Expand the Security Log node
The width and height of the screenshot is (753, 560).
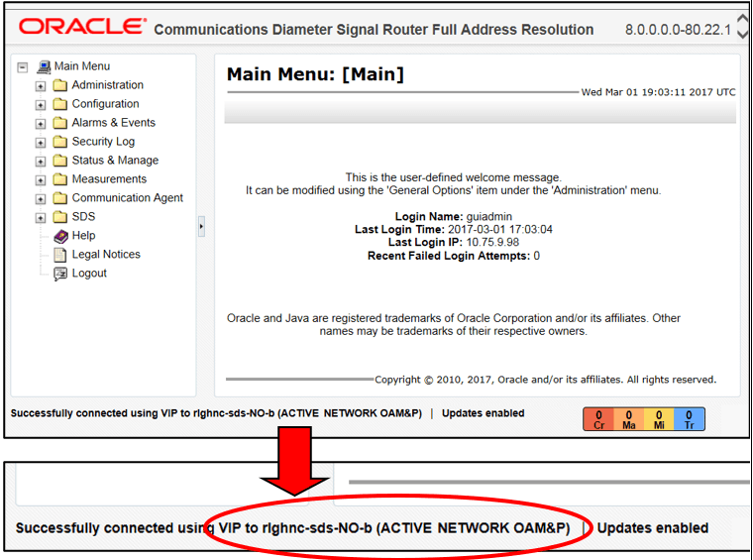pyautogui.click(x=41, y=143)
